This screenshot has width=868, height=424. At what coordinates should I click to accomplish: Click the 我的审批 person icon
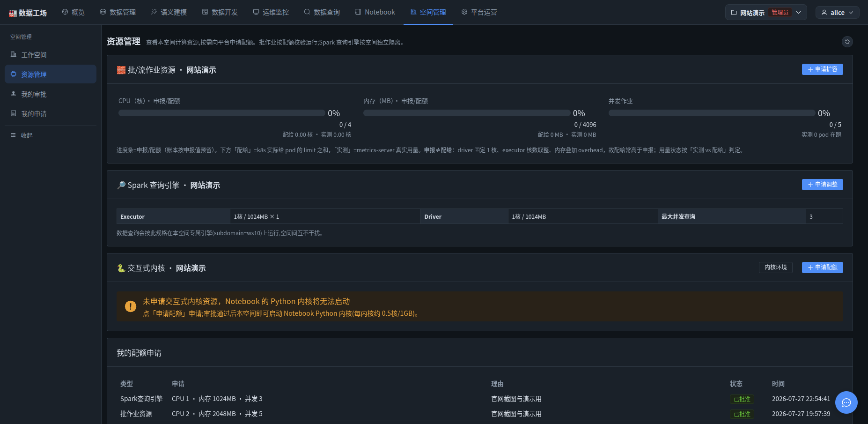[14, 94]
